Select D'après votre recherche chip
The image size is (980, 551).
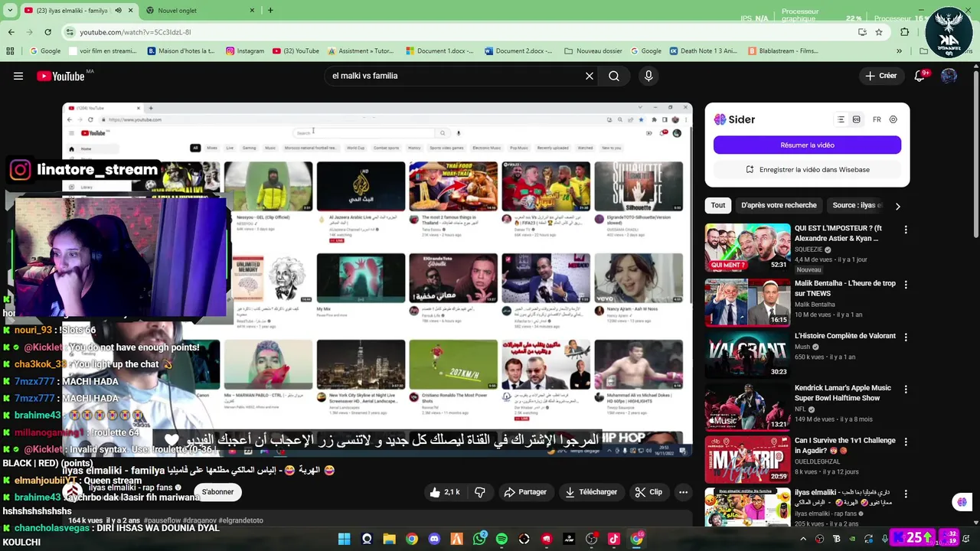pos(779,205)
